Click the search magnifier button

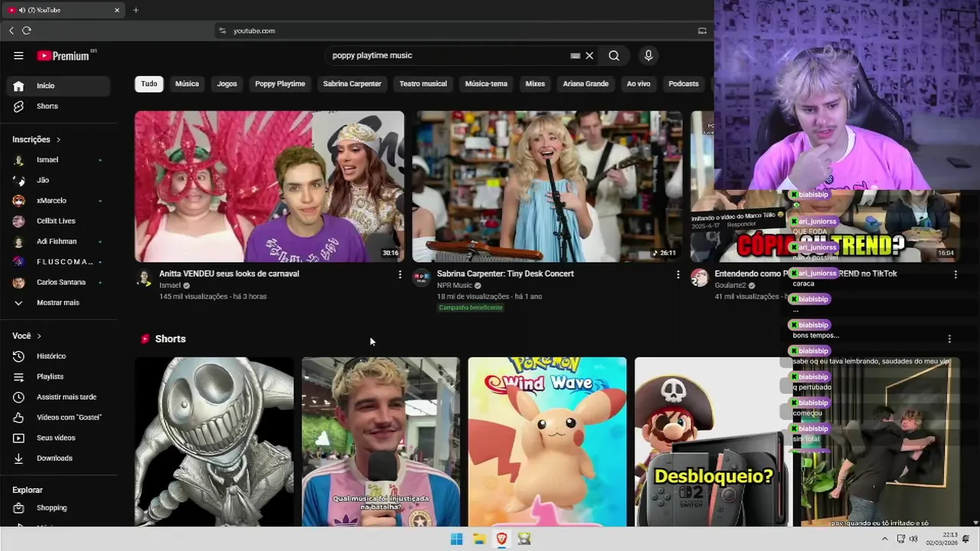614,55
